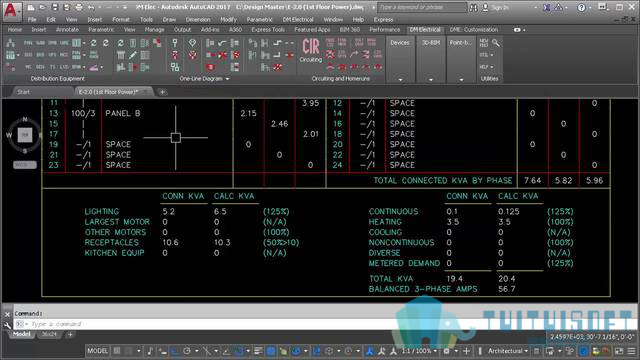Image resolution: width=640 pixels, height=360 pixels.
Task: Toggle lineweight display in the status bar
Action: click(x=258, y=351)
